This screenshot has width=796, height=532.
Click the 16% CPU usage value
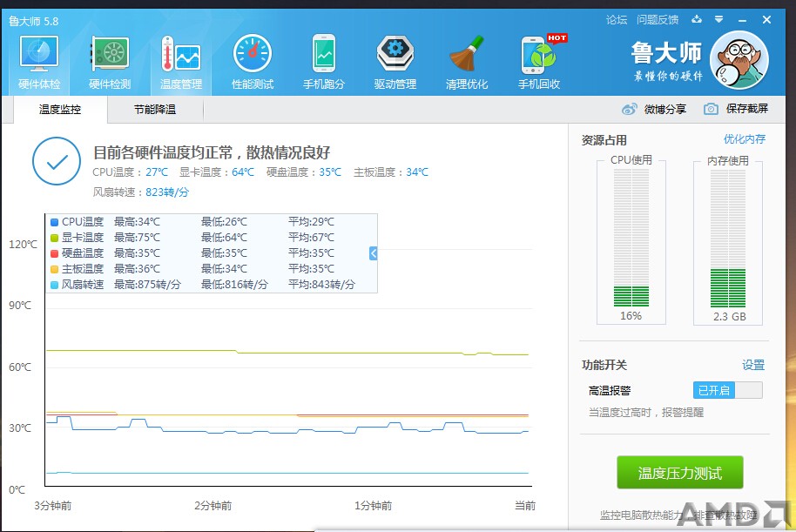(631, 316)
